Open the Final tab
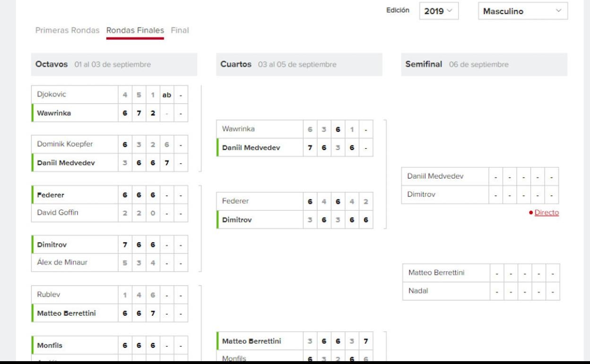This screenshot has width=590, height=364. [180, 30]
